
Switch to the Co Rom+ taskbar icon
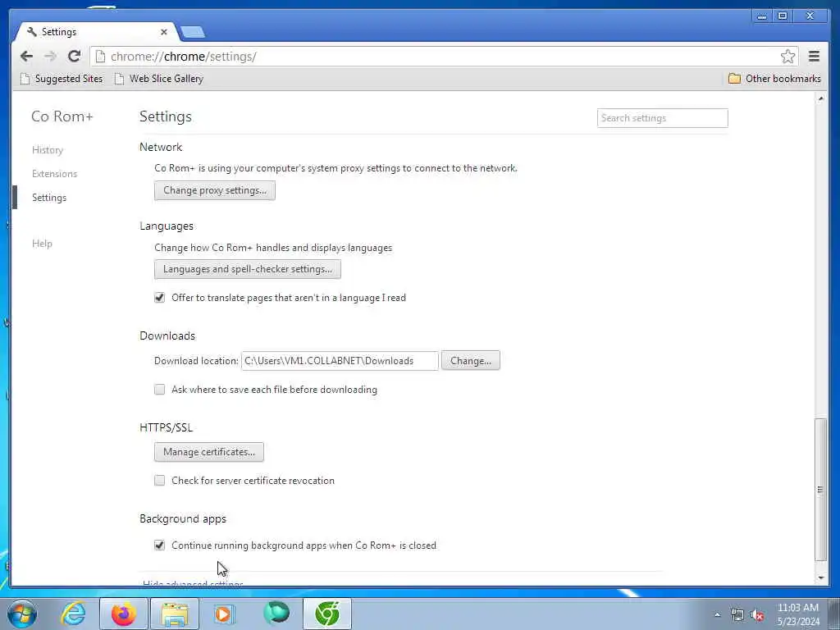click(x=327, y=614)
